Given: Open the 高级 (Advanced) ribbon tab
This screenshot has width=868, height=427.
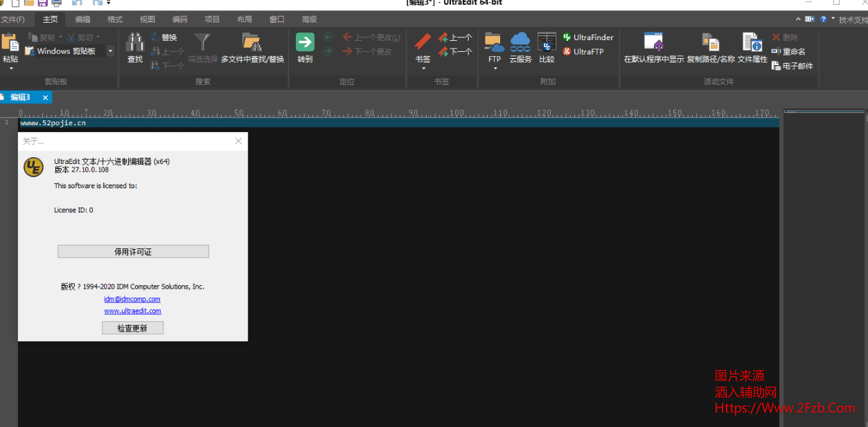Looking at the screenshot, I should tap(310, 19).
